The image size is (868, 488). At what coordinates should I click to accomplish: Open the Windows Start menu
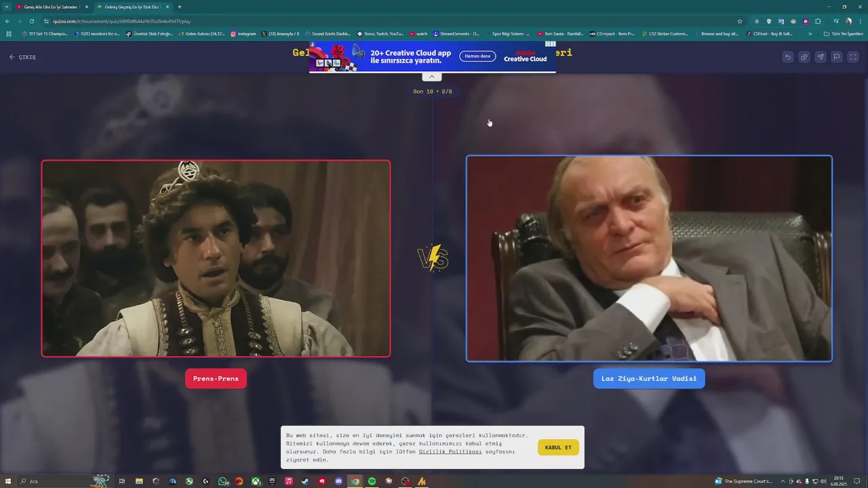(8, 481)
